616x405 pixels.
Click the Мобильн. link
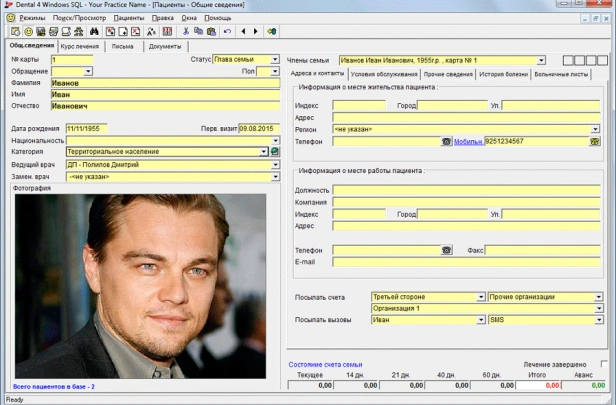point(468,142)
